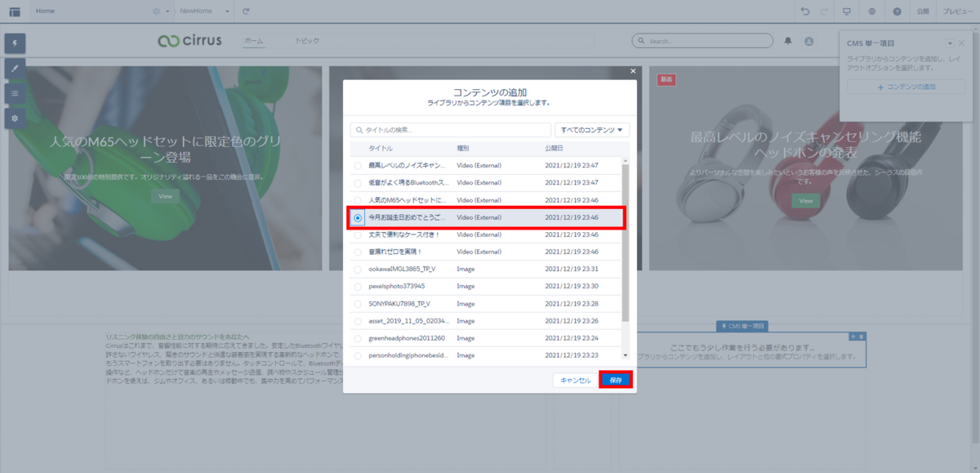This screenshot has height=473, width=980.
Task: Redo the last change
Action: (x=824, y=11)
